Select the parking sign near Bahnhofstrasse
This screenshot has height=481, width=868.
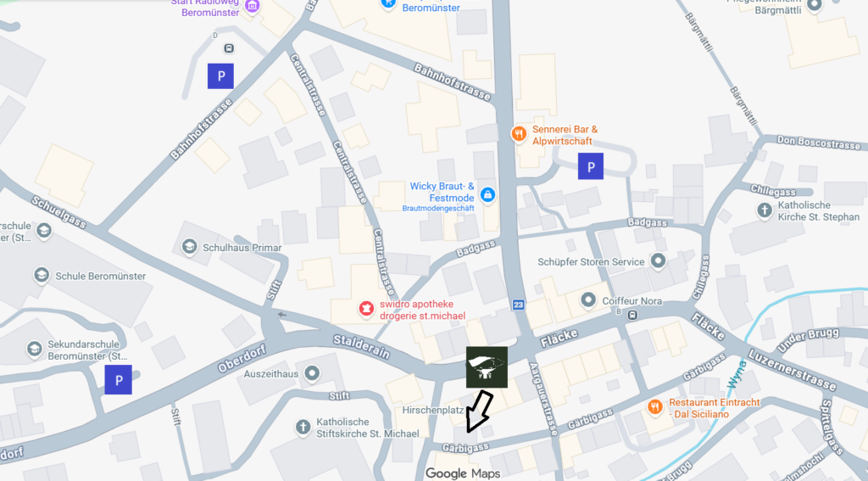point(221,76)
